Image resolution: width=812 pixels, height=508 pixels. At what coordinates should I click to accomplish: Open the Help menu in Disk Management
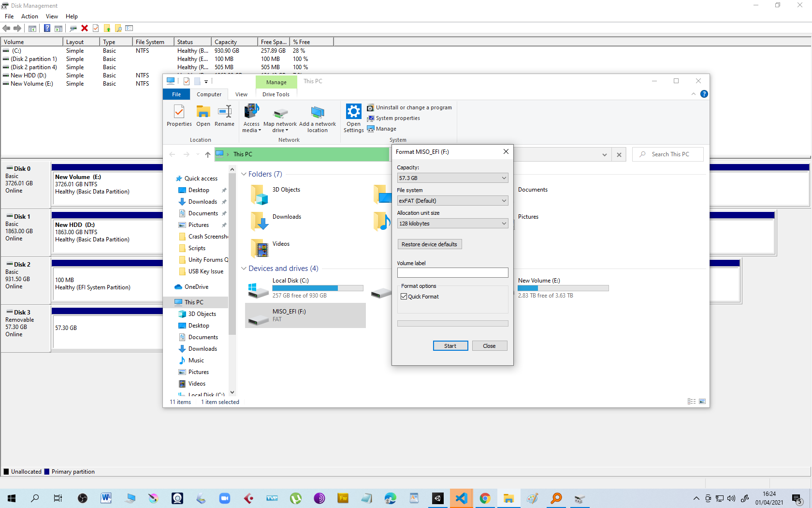(72, 16)
